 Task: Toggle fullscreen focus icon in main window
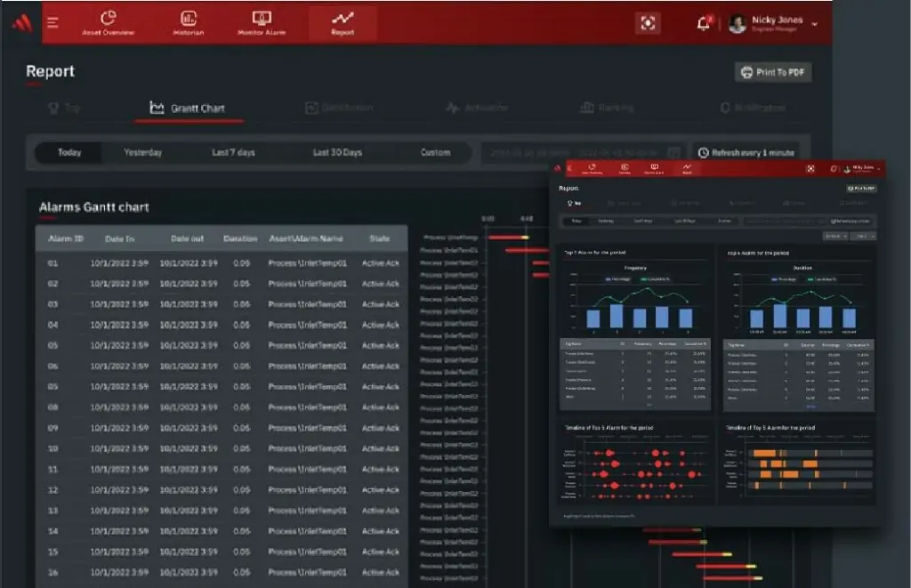point(648,23)
